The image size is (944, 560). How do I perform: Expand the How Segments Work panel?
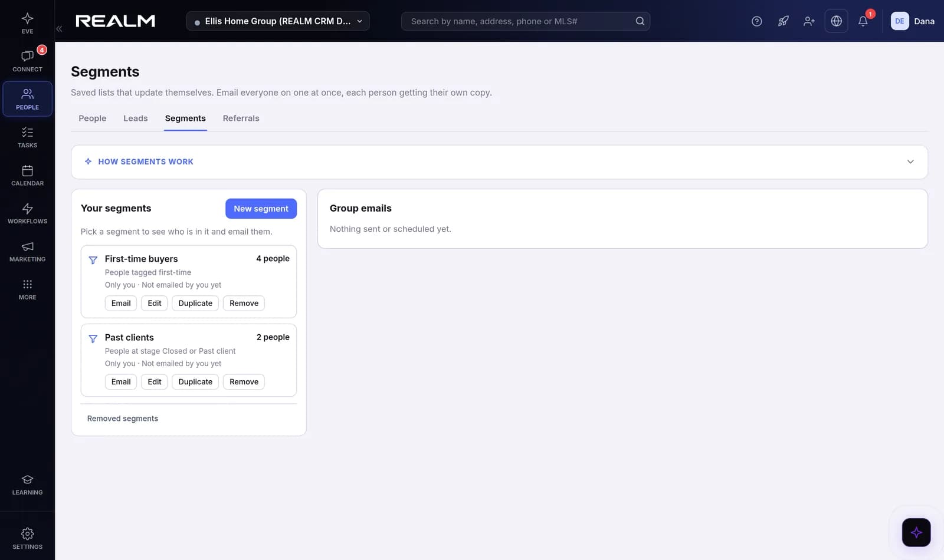[x=499, y=162]
